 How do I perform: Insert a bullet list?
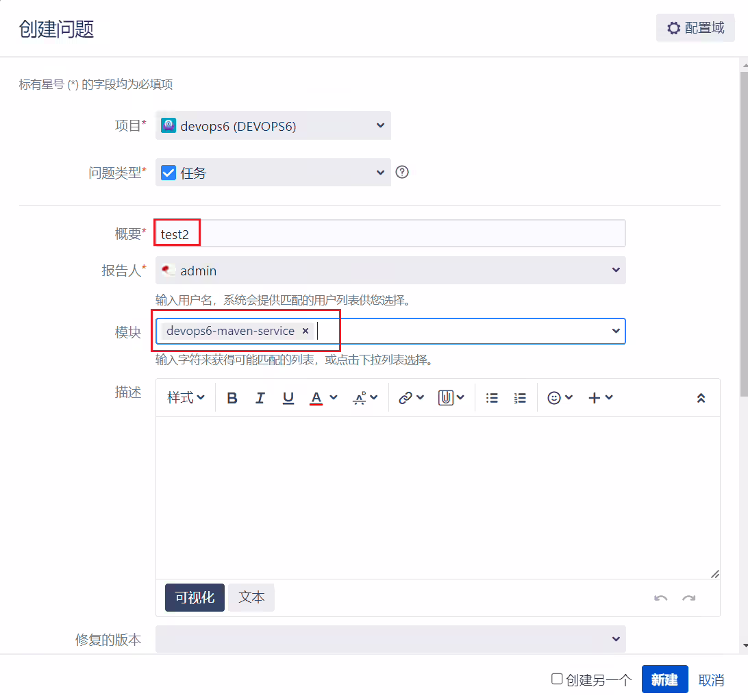pos(492,398)
